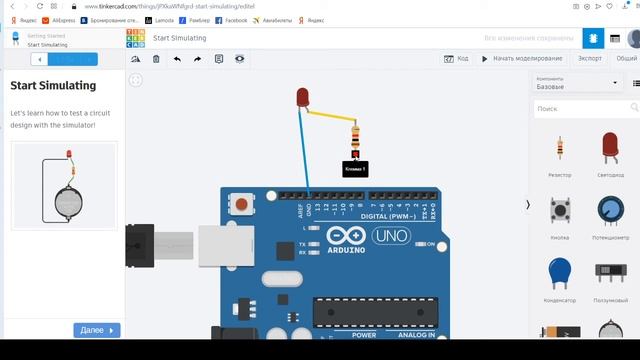Click the Arduino Uno board
The height and width of the screenshot is (360, 640).
(x=335, y=263)
